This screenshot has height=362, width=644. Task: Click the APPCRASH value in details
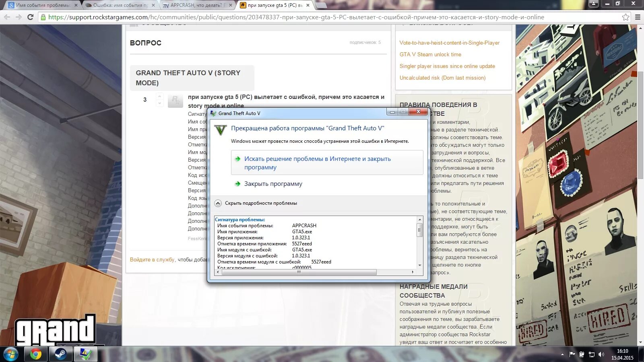pos(304,226)
